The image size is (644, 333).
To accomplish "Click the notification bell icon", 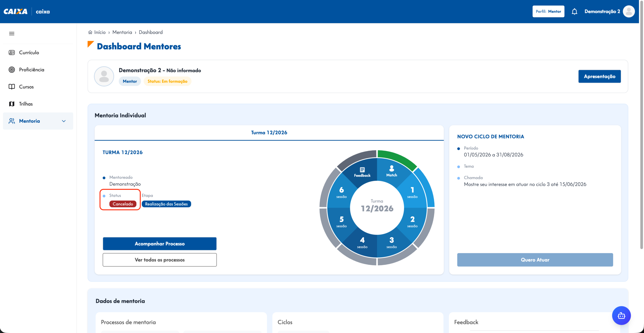I will tap(574, 12).
